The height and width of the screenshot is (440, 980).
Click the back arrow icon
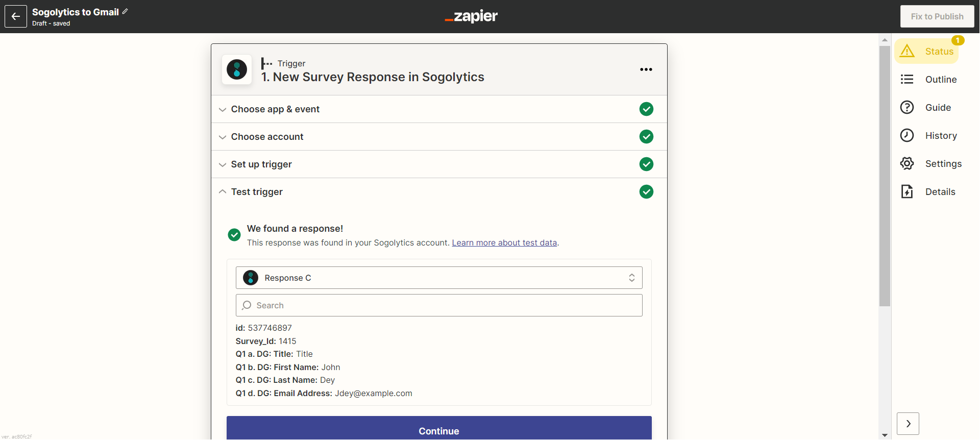click(x=16, y=17)
